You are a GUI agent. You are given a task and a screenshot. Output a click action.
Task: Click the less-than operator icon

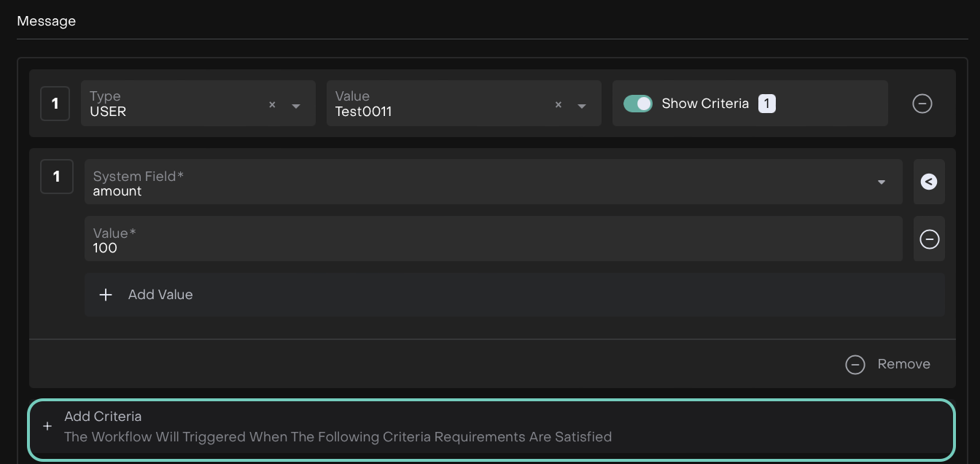coord(928,182)
